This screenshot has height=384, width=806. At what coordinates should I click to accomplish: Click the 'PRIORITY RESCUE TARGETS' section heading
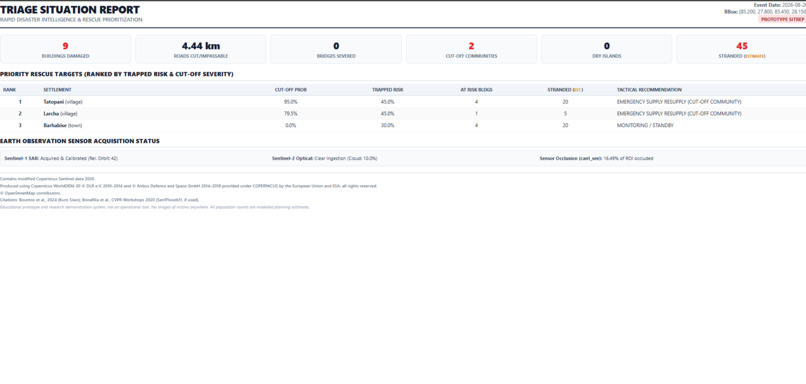[x=117, y=75]
